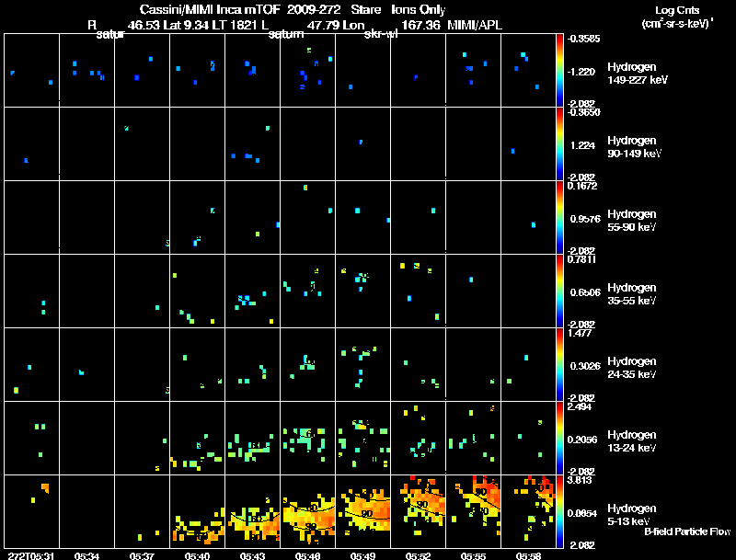The width and height of the screenshot is (736, 560).
Task: Click the 'LT 1821' header value
Action: (235, 25)
